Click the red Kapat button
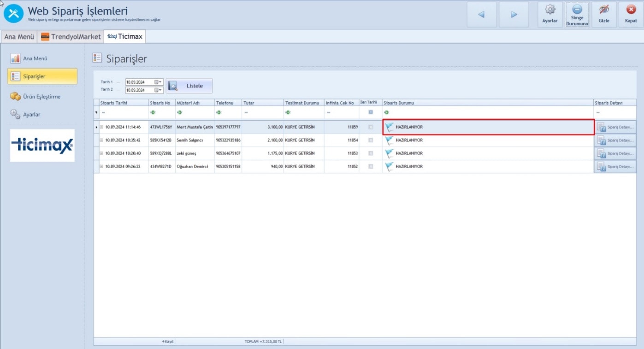The height and width of the screenshot is (349, 644). tap(631, 15)
